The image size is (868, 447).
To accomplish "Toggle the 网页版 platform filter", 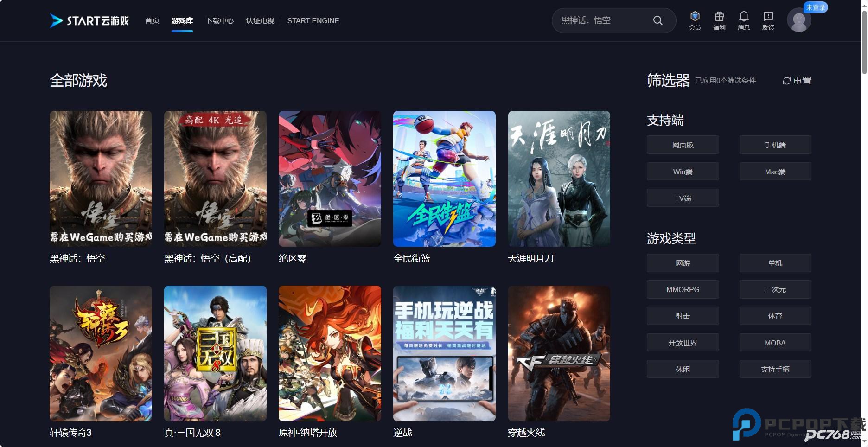I will (x=682, y=144).
